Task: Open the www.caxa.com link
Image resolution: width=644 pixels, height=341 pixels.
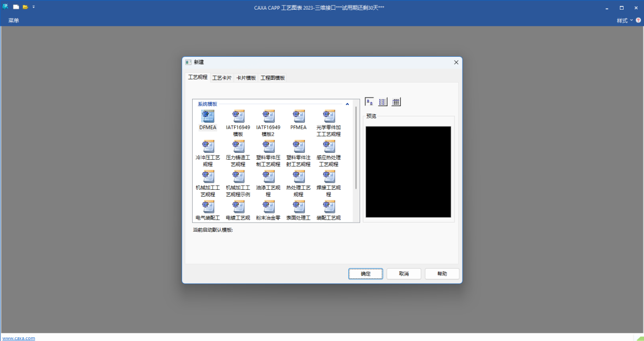Action: click(x=19, y=338)
